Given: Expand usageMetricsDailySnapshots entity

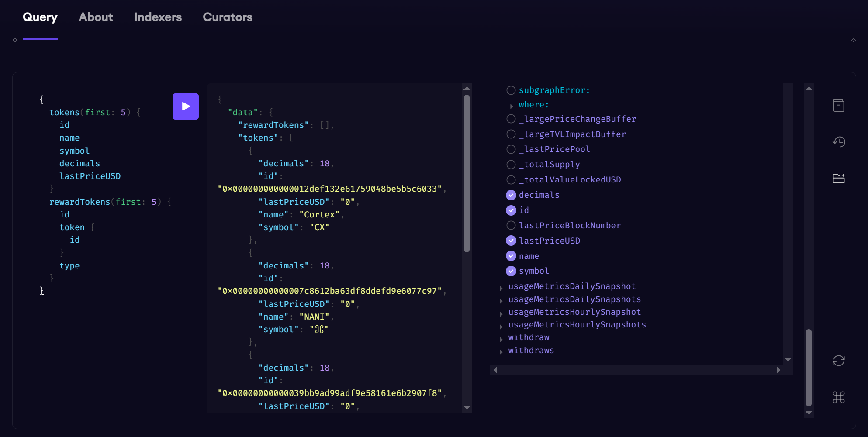Looking at the screenshot, I should 501,301.
